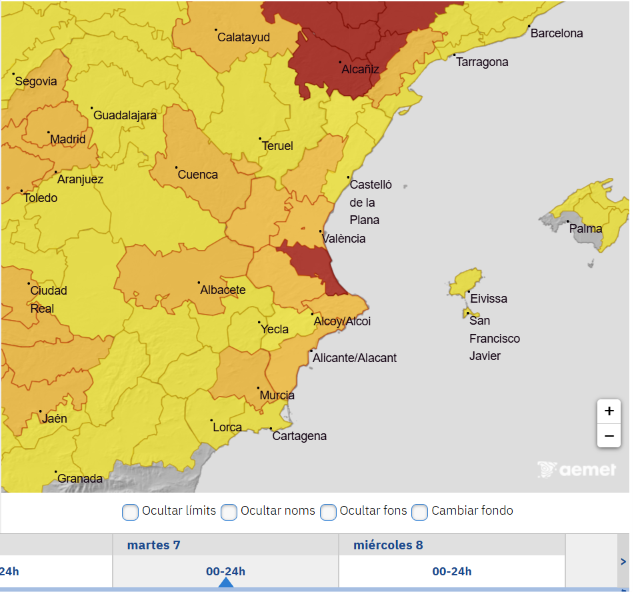Click the Tarragona city label

(482, 62)
